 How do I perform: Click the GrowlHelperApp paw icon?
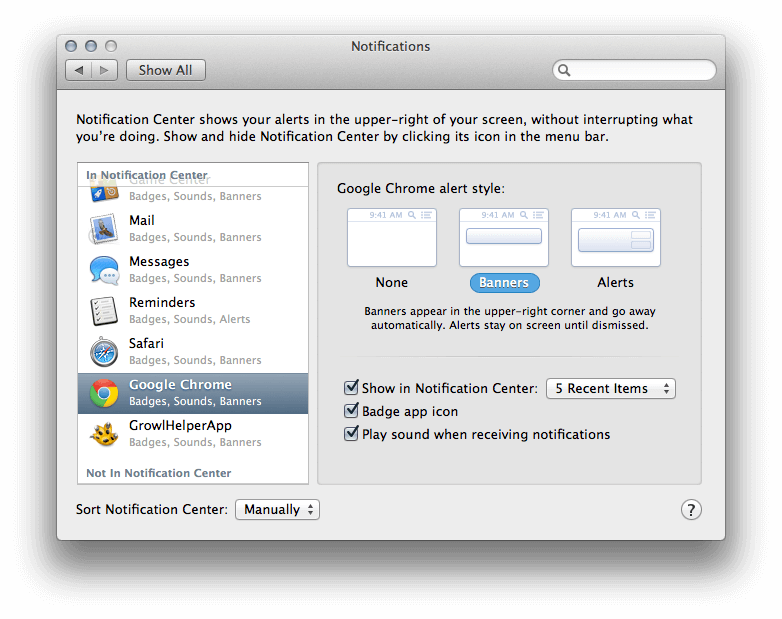(x=104, y=434)
